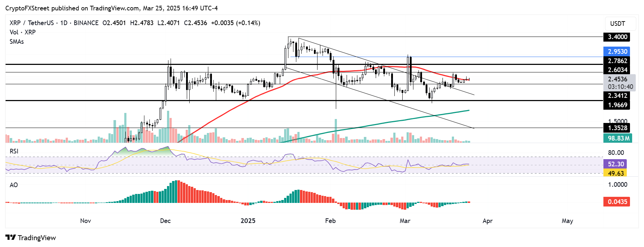The height and width of the screenshot is (247, 644).
Task: Click the green 98.83M volume label
Action: [x=617, y=138]
